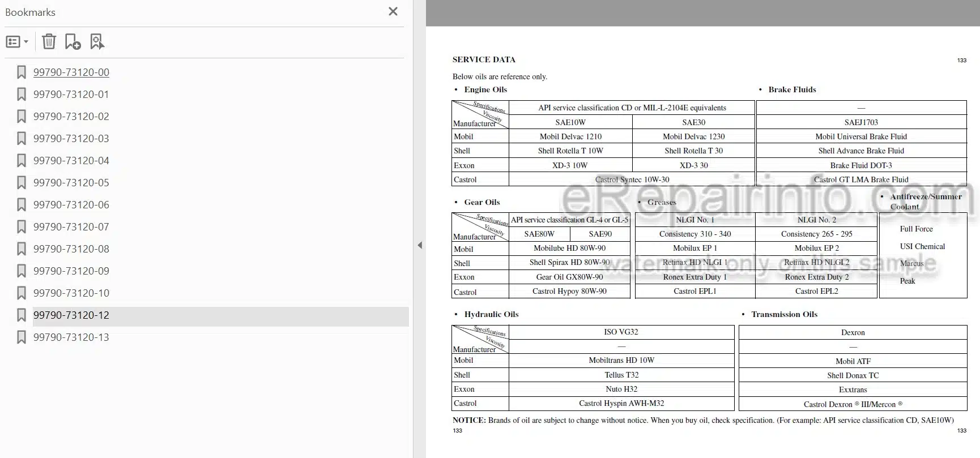Click cell Castrol Hyspin AWH-M32
Viewport: 980px width, 458px height.
coord(621,403)
